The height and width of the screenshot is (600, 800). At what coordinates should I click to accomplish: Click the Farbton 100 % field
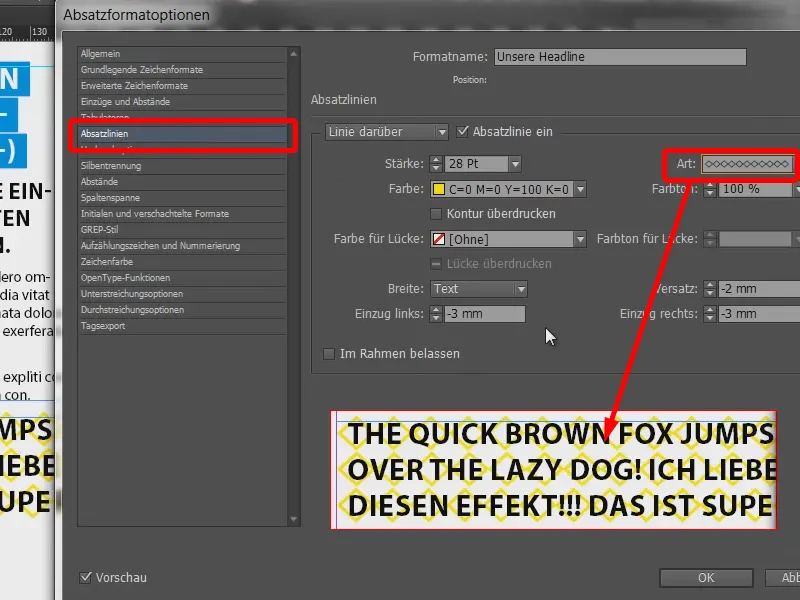click(x=756, y=189)
